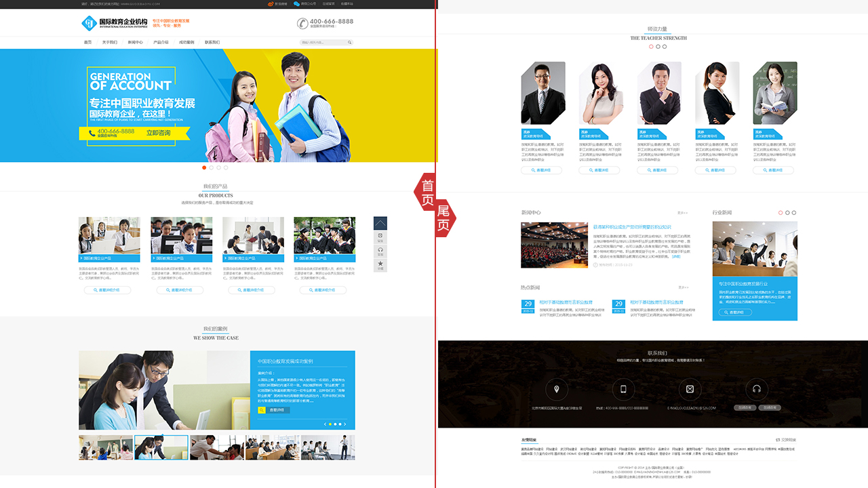
Task: Select the third dot under teacher strength heading
Action: (x=665, y=47)
